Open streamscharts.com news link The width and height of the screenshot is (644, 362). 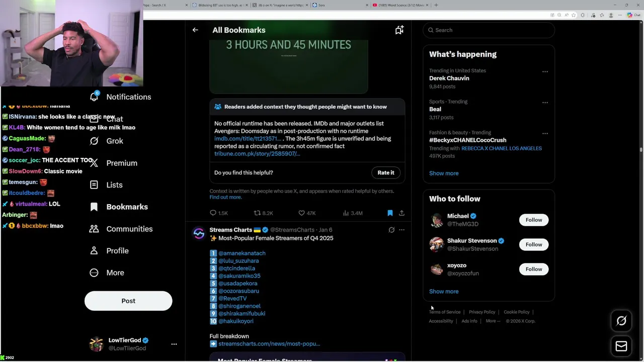(x=269, y=344)
